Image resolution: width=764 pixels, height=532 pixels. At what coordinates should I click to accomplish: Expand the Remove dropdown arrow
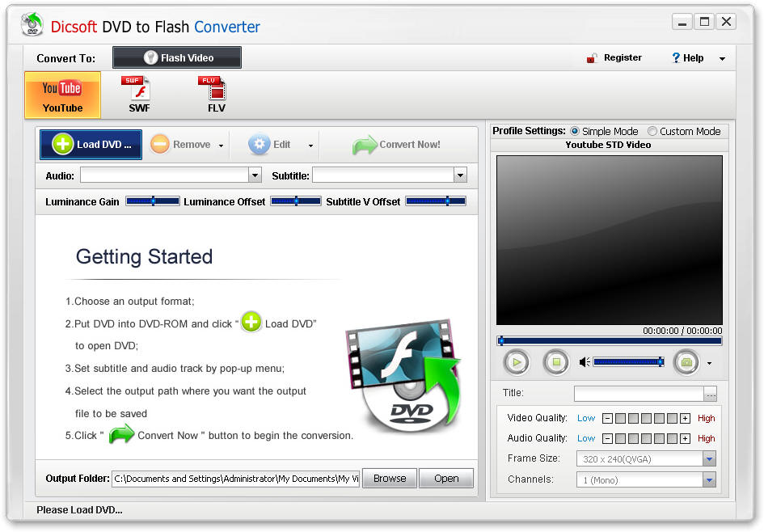(x=222, y=146)
